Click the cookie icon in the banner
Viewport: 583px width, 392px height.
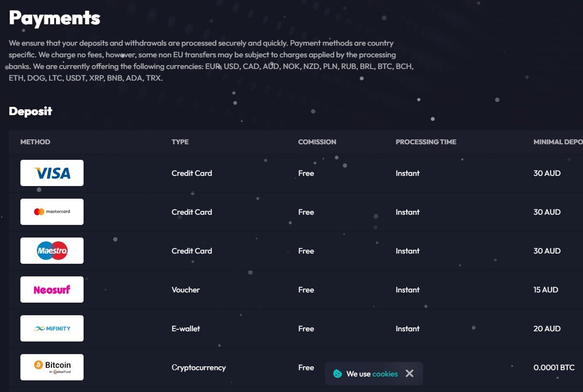point(338,374)
